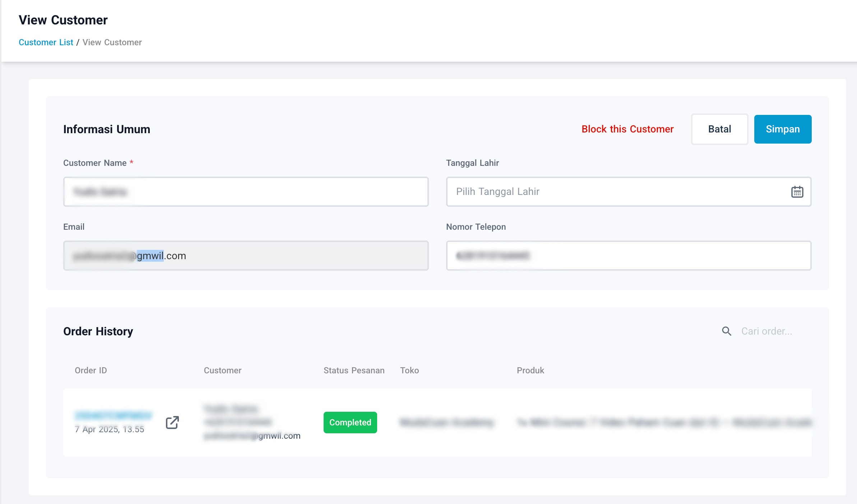Click the order external link icon
The height and width of the screenshot is (504, 857).
[x=172, y=423]
